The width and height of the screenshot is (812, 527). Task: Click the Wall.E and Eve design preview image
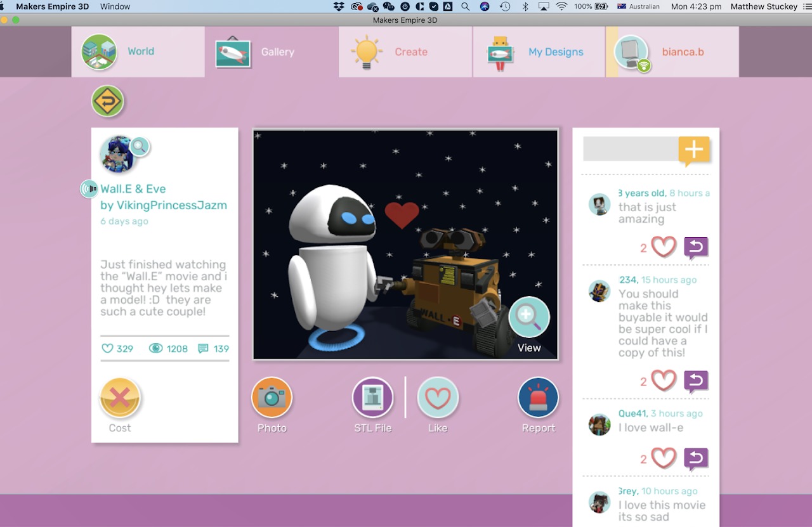[405, 244]
